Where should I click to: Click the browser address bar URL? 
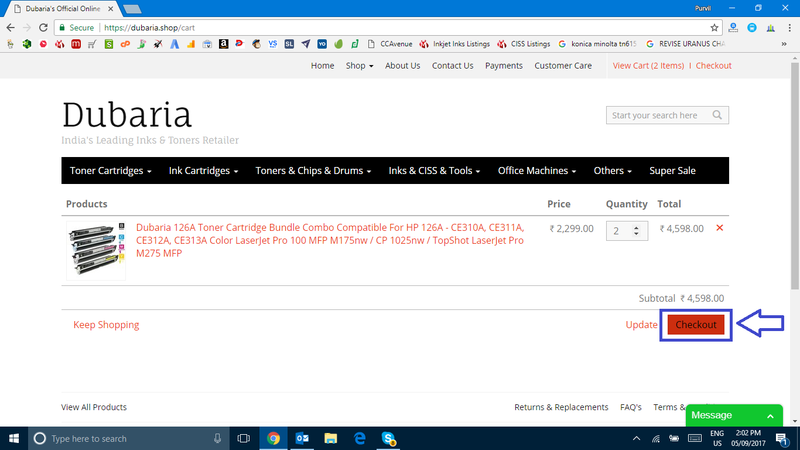[x=149, y=28]
